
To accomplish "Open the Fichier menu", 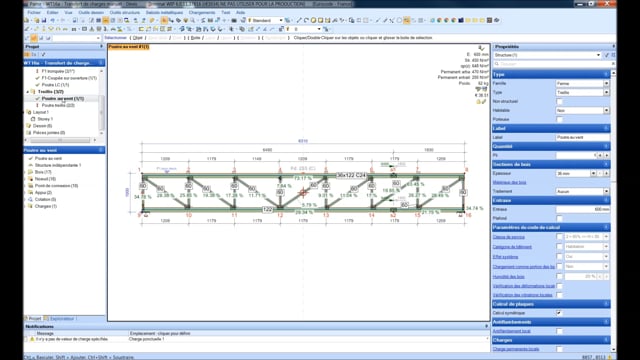I will pyautogui.click(x=34, y=13).
